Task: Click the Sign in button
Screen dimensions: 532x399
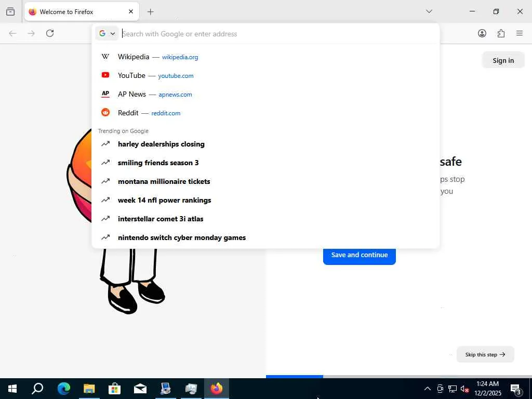Action: [x=503, y=60]
